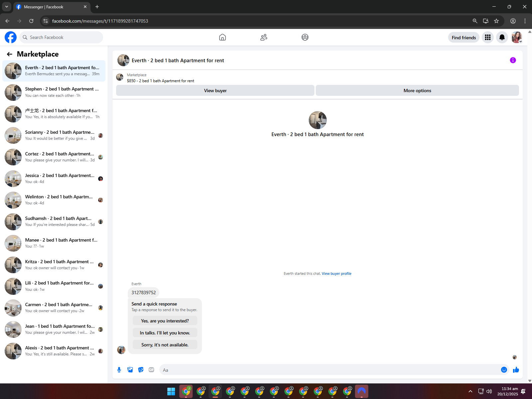Screen dimensions: 532x399
Task: Open account profile picture menu
Action: click(x=517, y=37)
